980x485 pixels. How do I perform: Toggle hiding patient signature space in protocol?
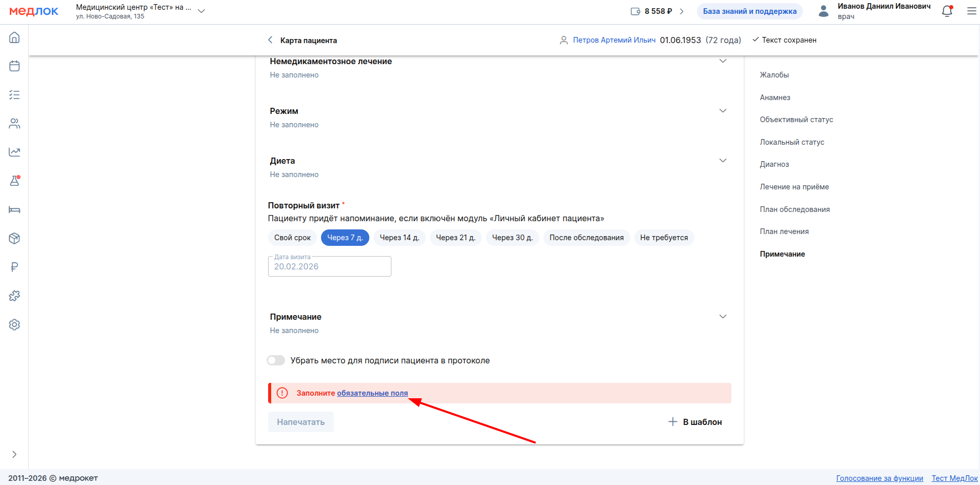click(x=276, y=360)
